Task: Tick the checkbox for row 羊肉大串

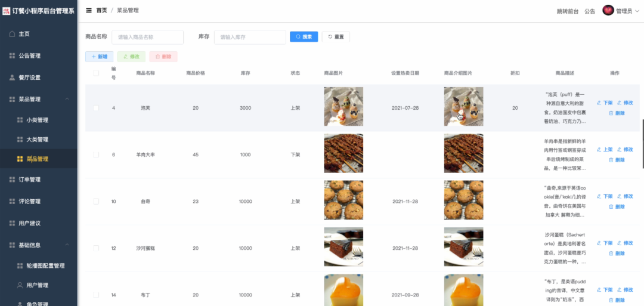Action: click(96, 155)
